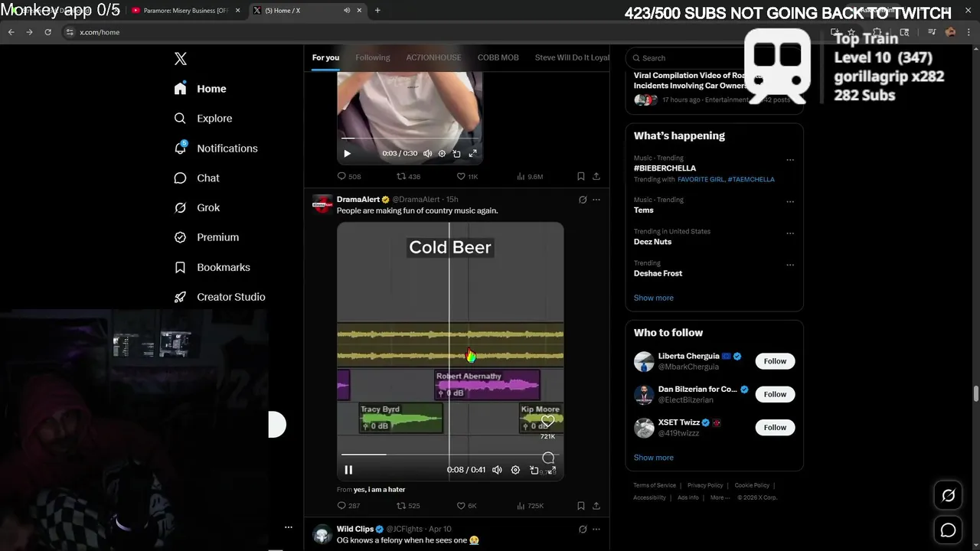Viewport: 980px width, 551px height.
Task: Open more options for the Tems trend
Action: click(x=790, y=202)
